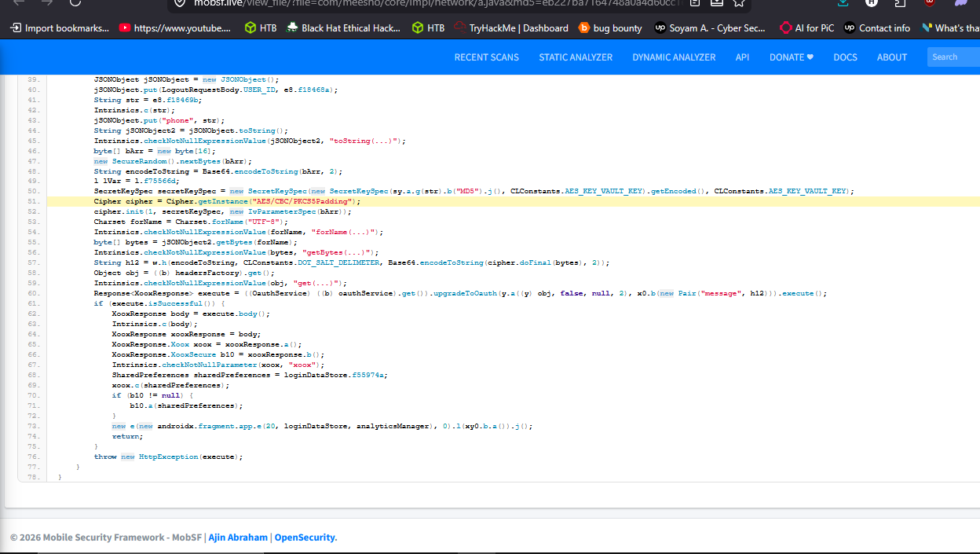Open the Import bookmarks shortcut
The image size is (980, 554).
[x=60, y=28]
